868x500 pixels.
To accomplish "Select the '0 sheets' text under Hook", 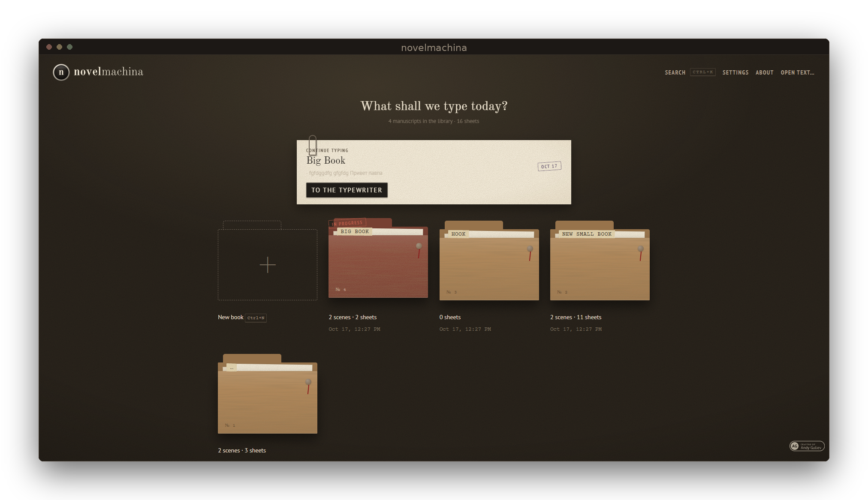I will click(x=450, y=317).
